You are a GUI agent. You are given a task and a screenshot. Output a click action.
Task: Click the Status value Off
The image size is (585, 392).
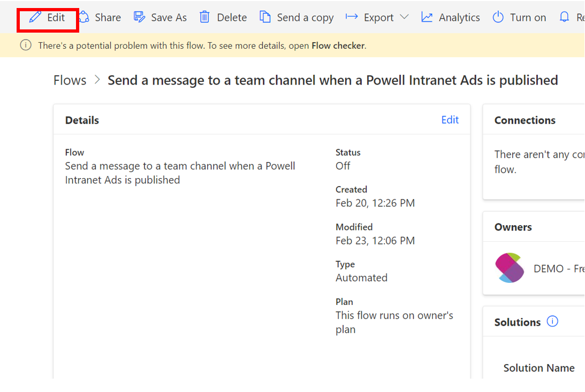click(x=343, y=165)
